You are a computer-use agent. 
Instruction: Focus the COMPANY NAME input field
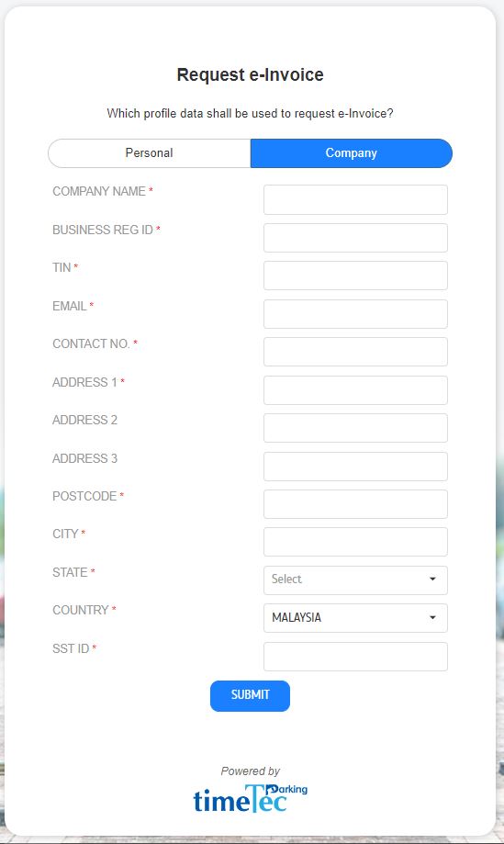[x=355, y=199]
